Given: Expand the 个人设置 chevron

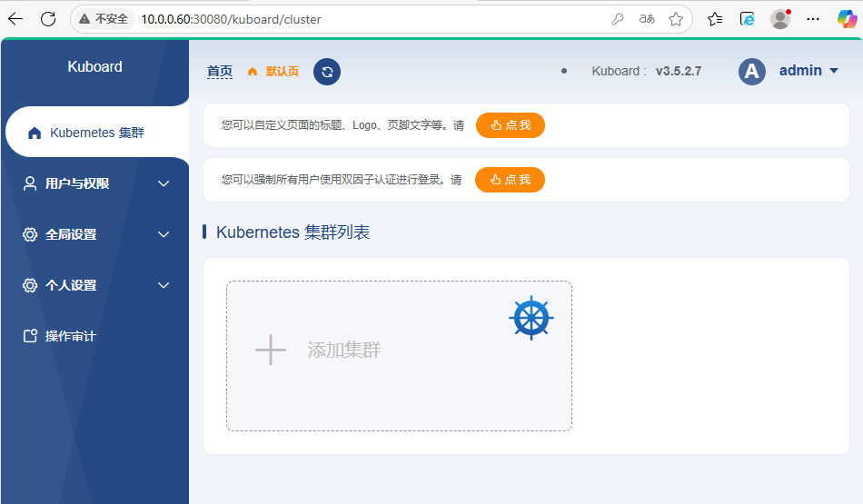Looking at the screenshot, I should [x=164, y=285].
